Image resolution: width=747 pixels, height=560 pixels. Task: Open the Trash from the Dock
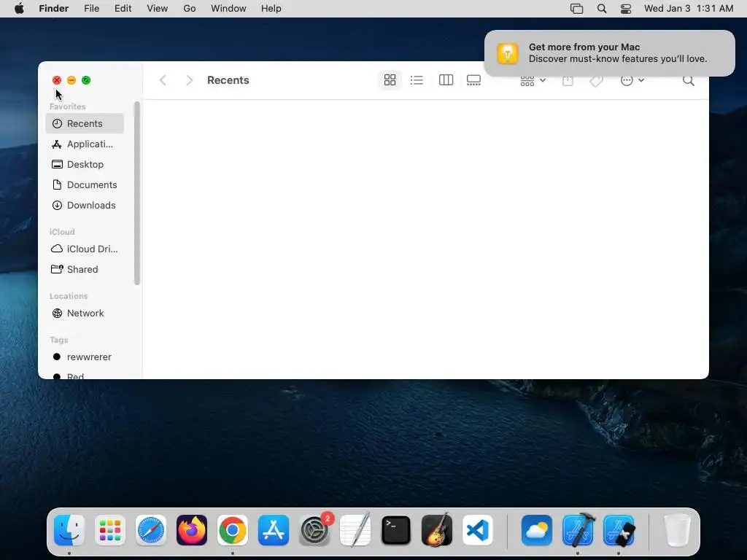point(678,530)
